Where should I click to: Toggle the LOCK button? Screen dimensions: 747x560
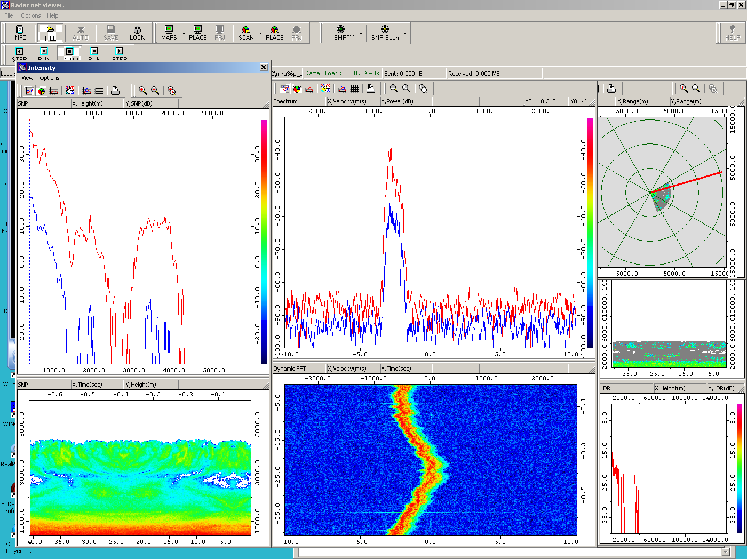pyautogui.click(x=137, y=33)
